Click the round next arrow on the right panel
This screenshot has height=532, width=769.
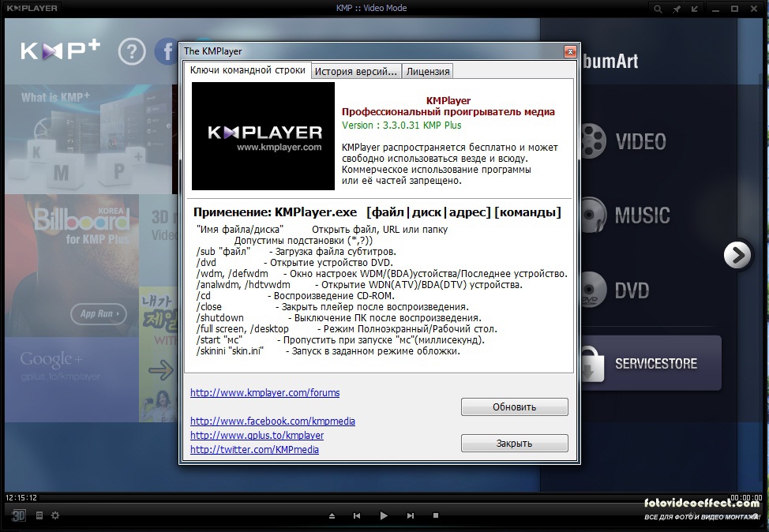[737, 255]
